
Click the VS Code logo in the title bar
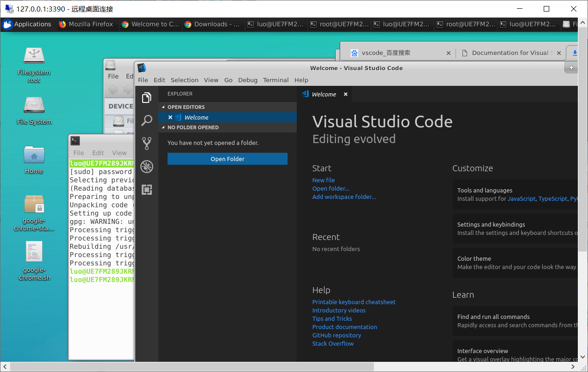[142, 68]
